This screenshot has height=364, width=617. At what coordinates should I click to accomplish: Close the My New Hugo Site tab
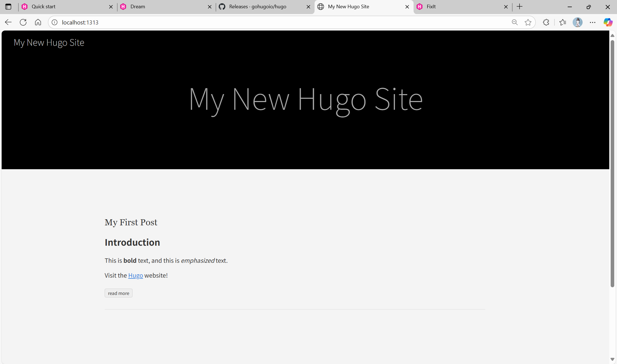pos(407,7)
